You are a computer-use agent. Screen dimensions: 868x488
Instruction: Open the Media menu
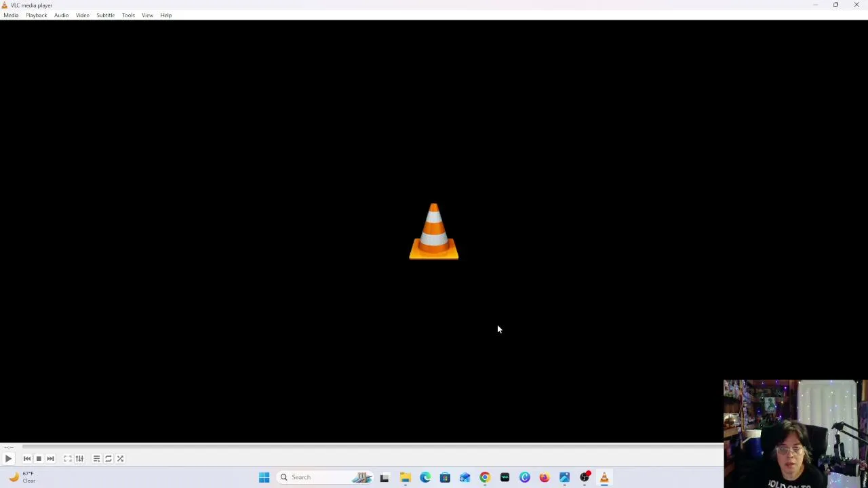click(11, 15)
